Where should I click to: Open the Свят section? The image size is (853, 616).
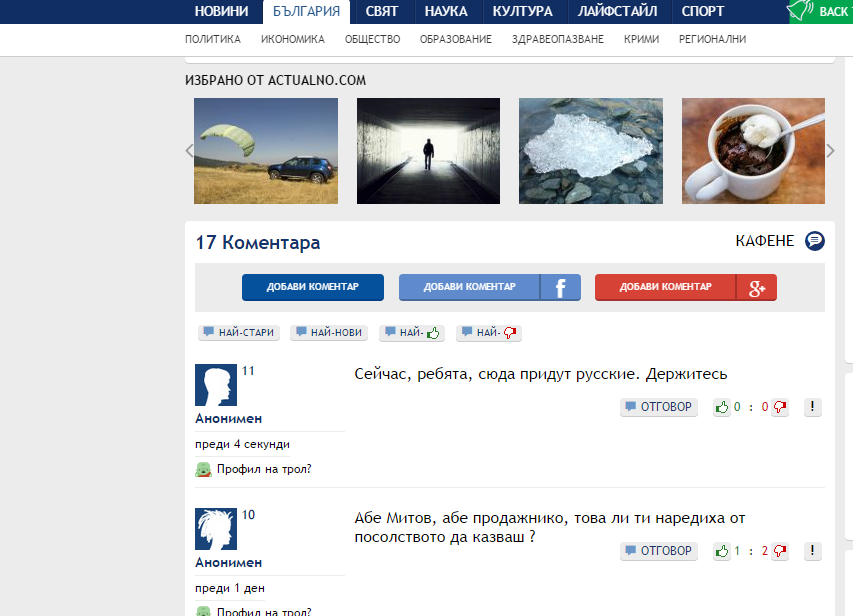[382, 11]
